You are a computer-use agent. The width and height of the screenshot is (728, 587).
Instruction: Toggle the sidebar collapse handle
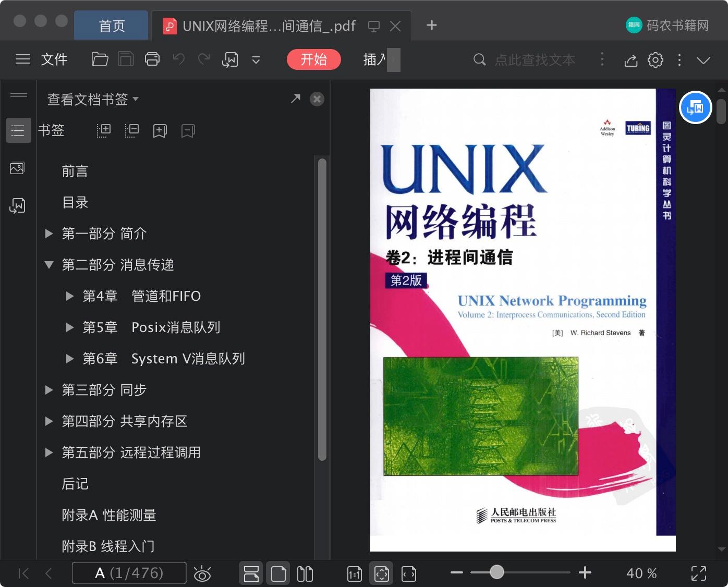pos(19,95)
